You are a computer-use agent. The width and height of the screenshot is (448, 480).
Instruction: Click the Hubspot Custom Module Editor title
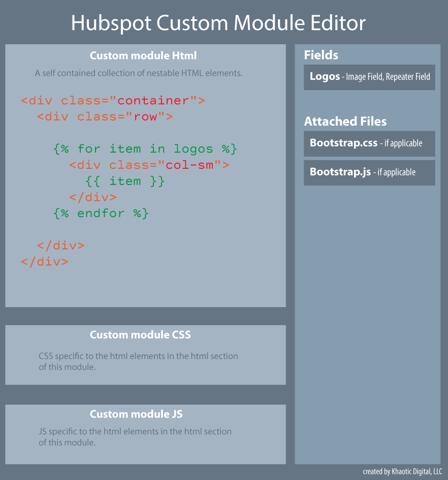[x=219, y=23]
